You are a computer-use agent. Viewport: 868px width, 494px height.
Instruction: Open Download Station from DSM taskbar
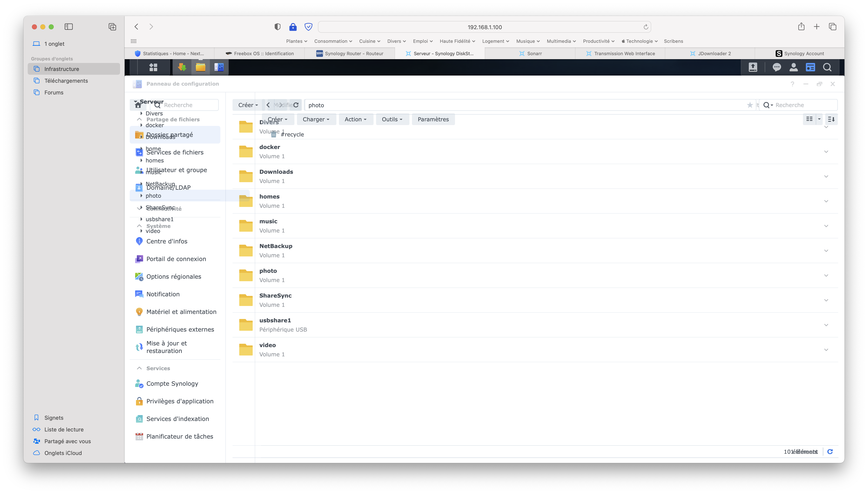(182, 67)
